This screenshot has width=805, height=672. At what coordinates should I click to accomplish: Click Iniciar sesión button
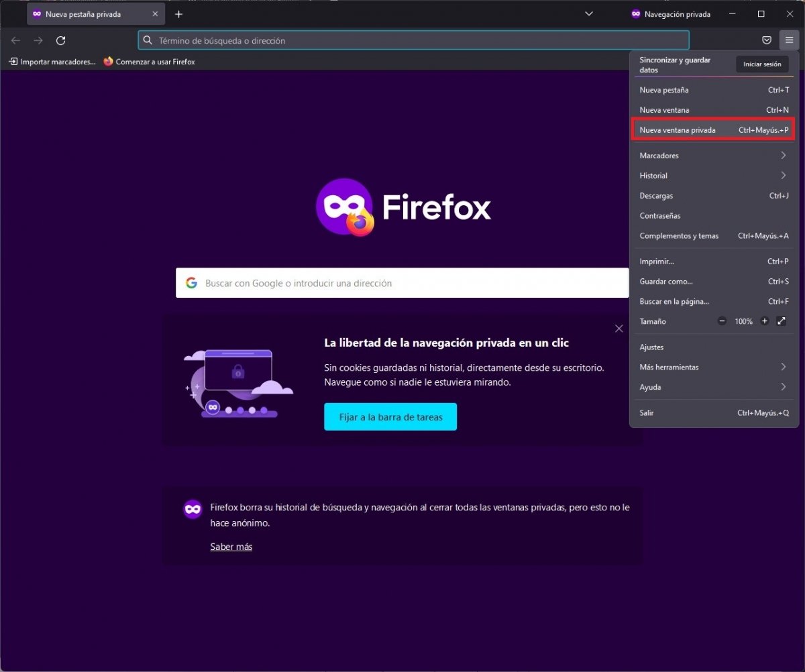(x=762, y=64)
